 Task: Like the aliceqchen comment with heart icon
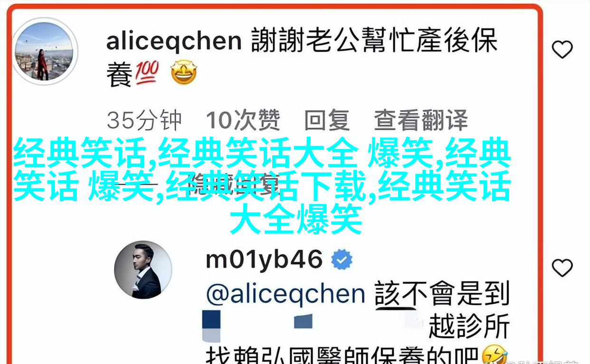tap(562, 49)
